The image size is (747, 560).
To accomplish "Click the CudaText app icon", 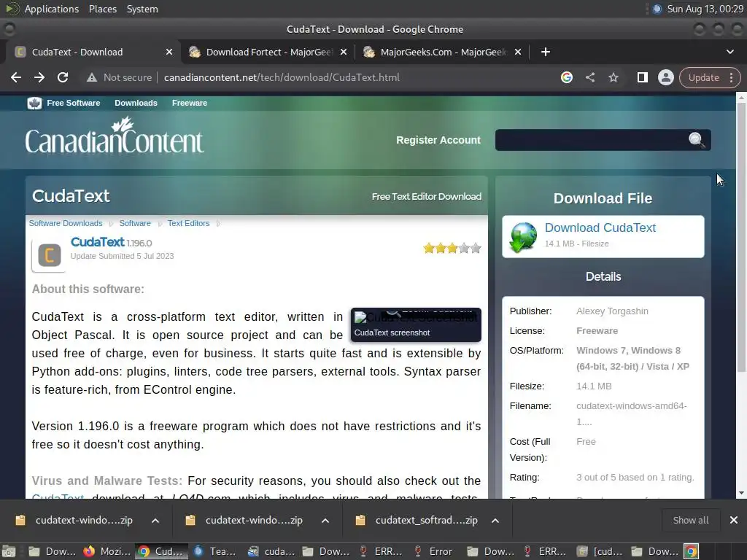I will click(49, 255).
